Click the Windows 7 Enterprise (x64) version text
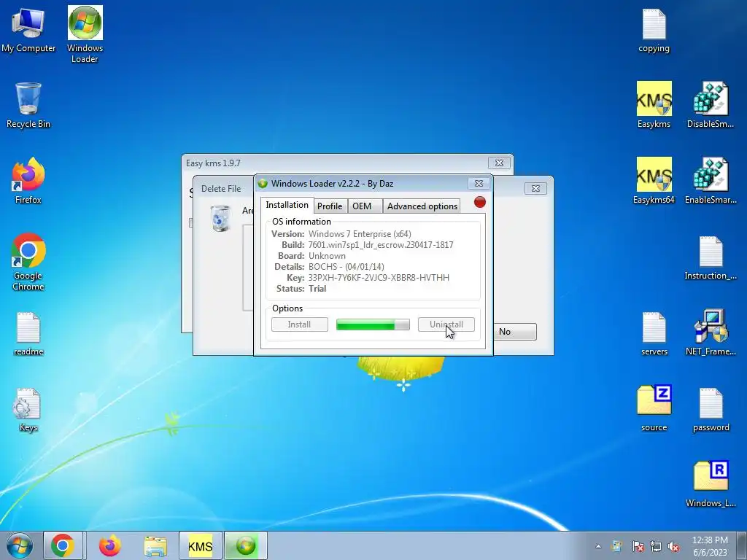 (x=360, y=234)
